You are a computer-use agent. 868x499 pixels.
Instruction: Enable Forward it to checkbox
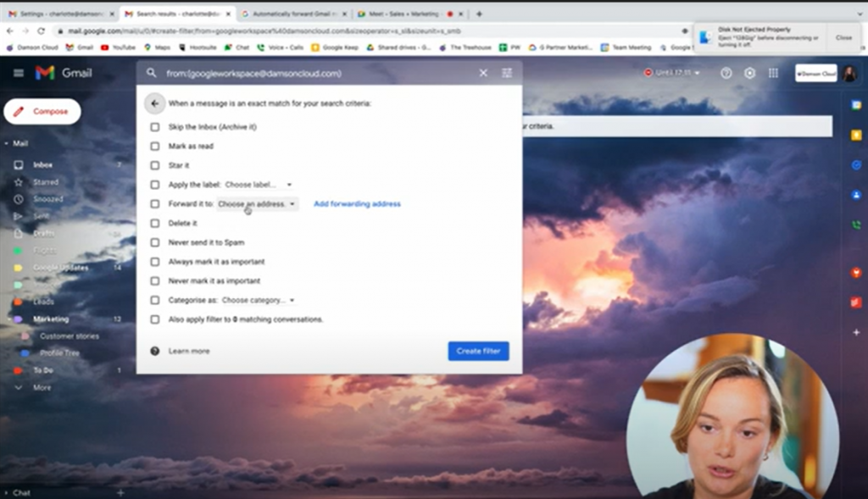155,203
